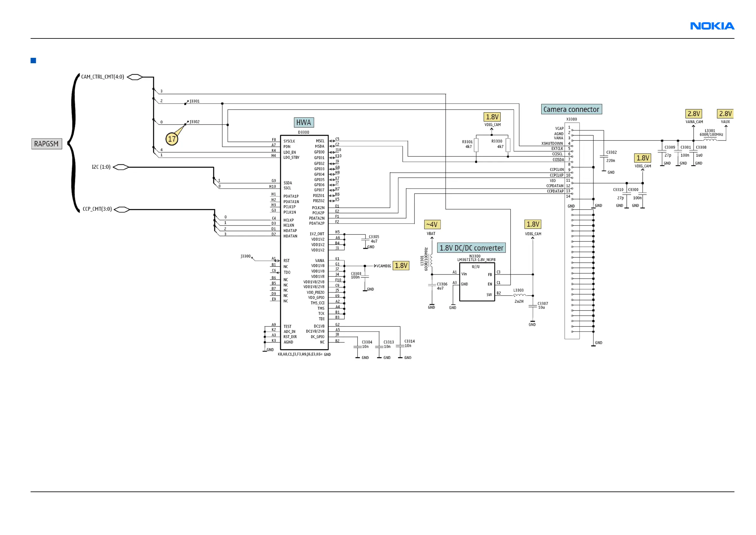Click the N3300 converter designator
756x535 pixels.
pyautogui.click(x=475, y=256)
